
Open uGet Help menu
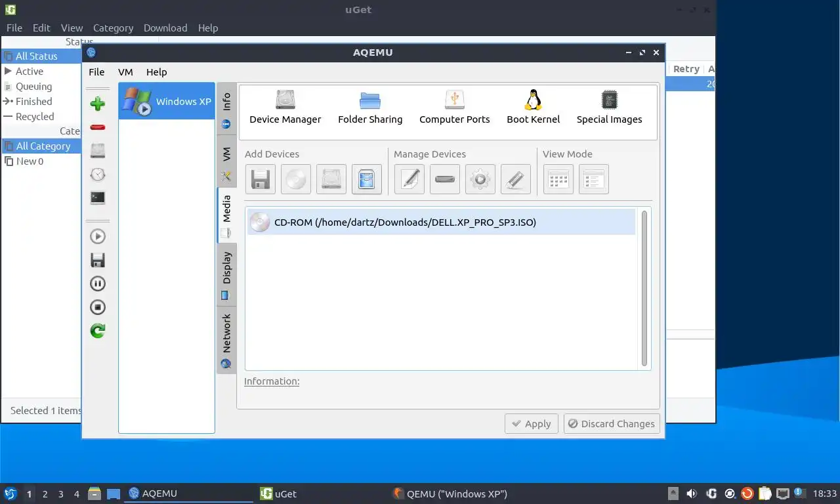[x=208, y=28]
